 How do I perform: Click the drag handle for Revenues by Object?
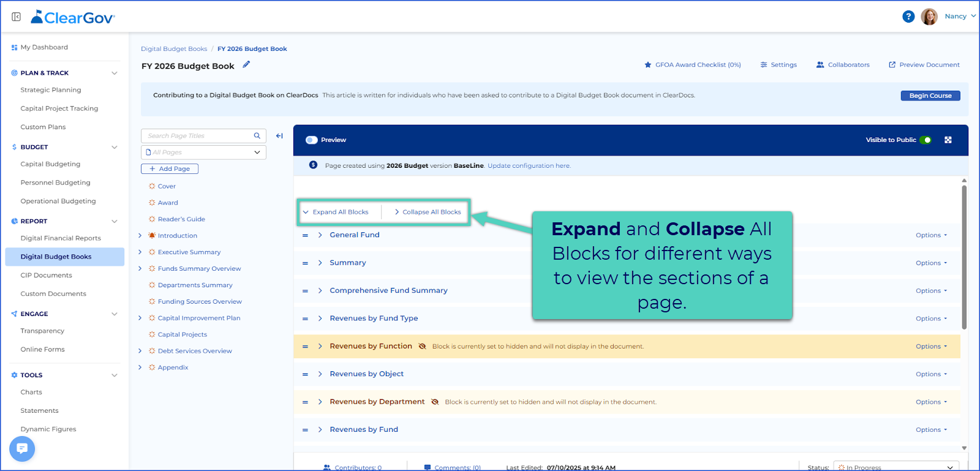305,374
